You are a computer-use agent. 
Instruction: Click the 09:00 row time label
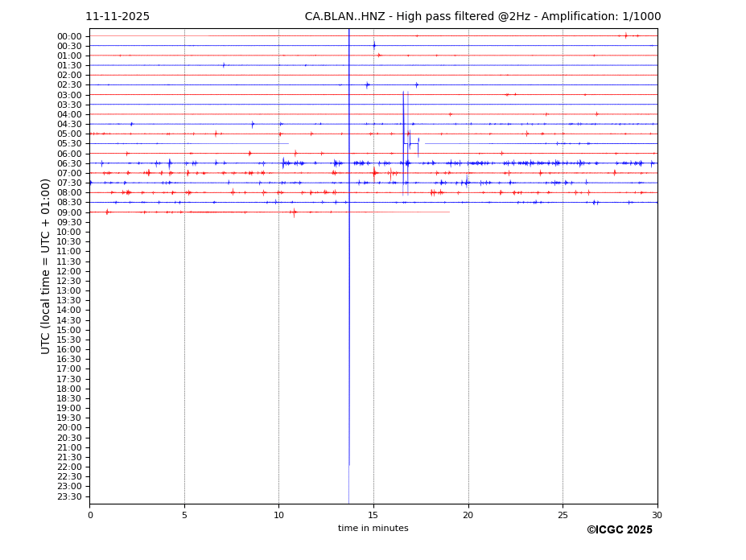pyautogui.click(x=69, y=212)
